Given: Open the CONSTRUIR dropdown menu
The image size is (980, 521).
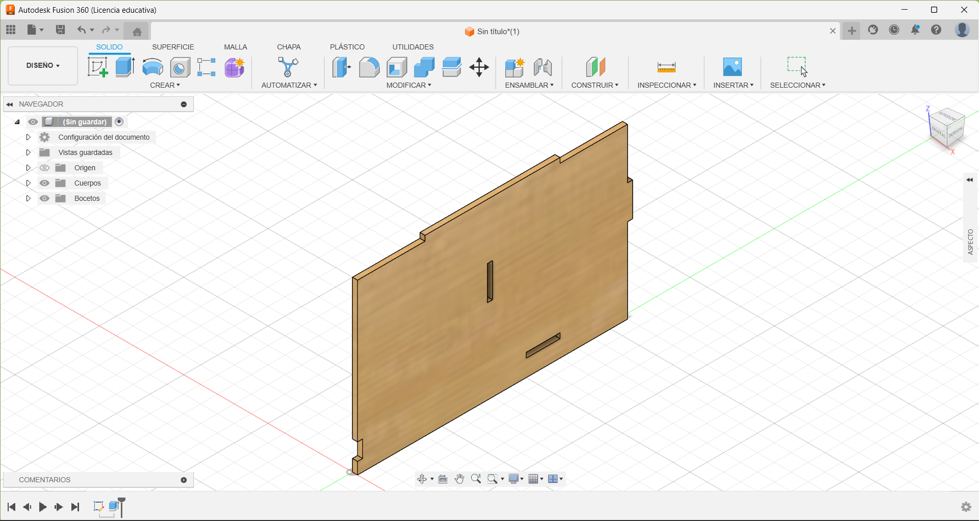Looking at the screenshot, I should pos(595,85).
